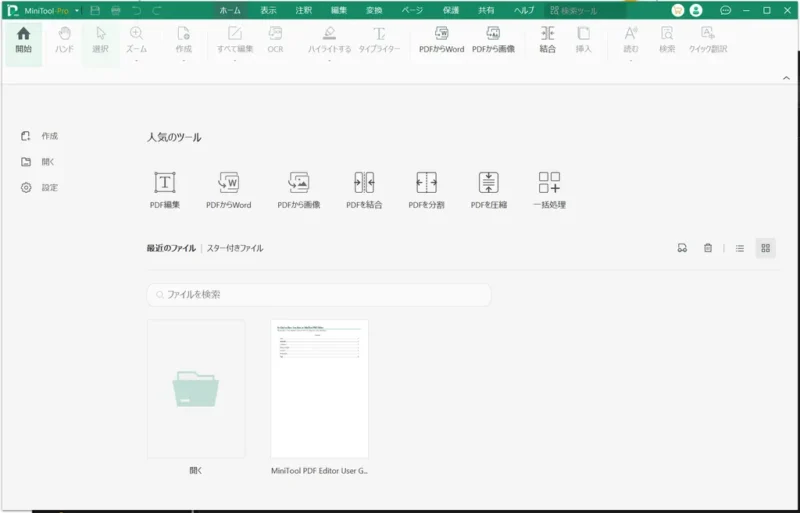
Task: Open the 変換 ribbon tab
Action: [374, 10]
